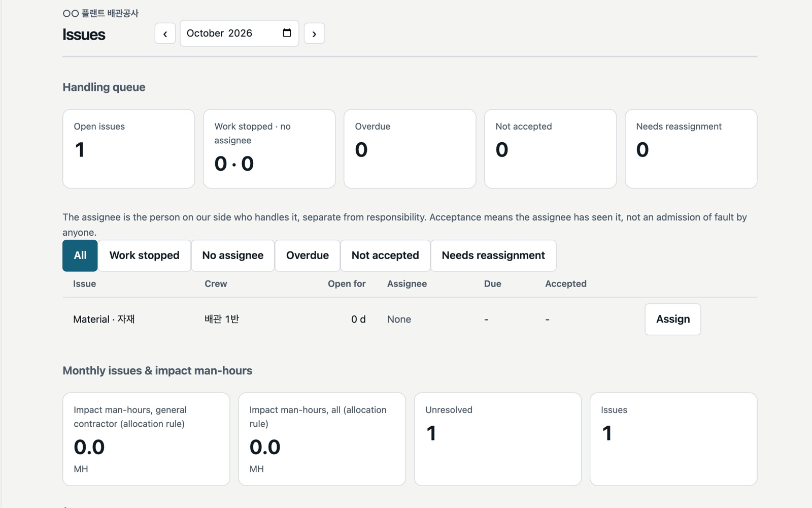Go to previous month with left arrow

(165, 34)
